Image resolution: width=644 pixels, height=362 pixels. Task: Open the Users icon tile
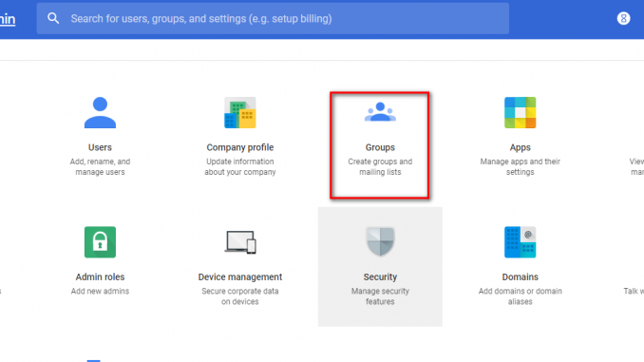[x=100, y=112]
